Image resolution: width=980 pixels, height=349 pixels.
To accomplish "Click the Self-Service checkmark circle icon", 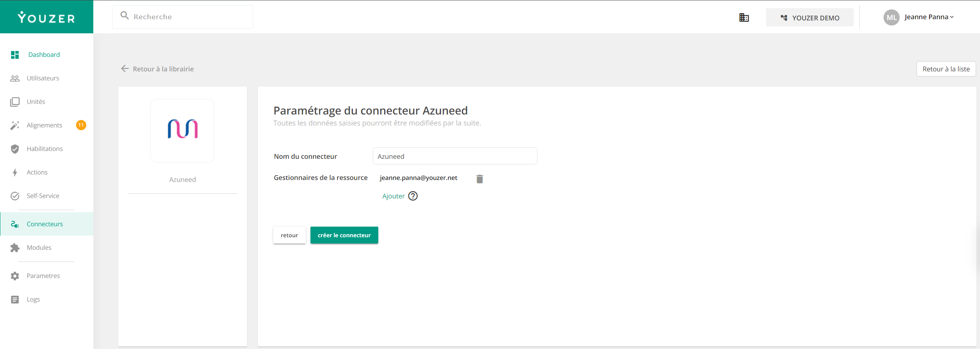I will [15, 196].
